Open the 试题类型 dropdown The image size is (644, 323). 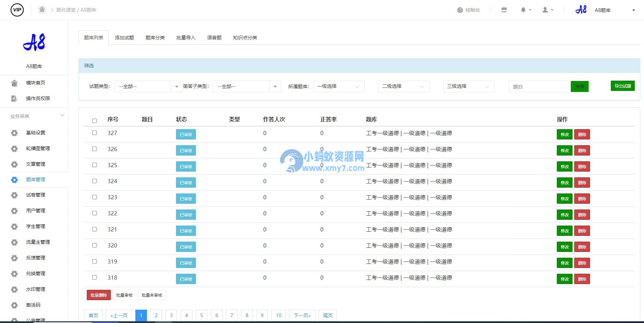[x=148, y=86]
